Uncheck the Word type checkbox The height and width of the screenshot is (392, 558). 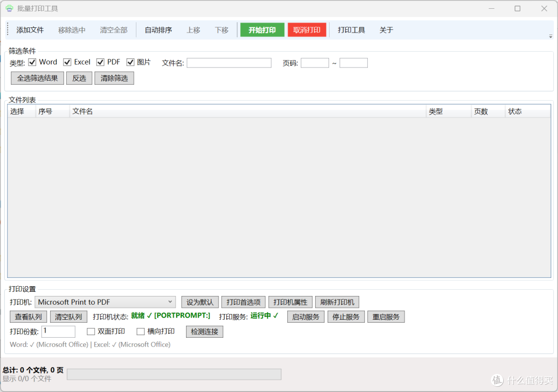coord(33,62)
